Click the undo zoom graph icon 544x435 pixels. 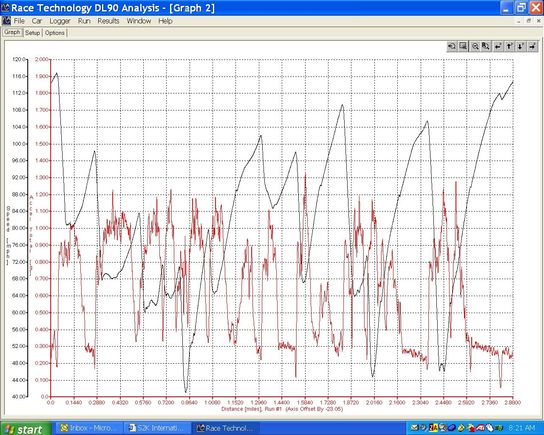(x=452, y=46)
